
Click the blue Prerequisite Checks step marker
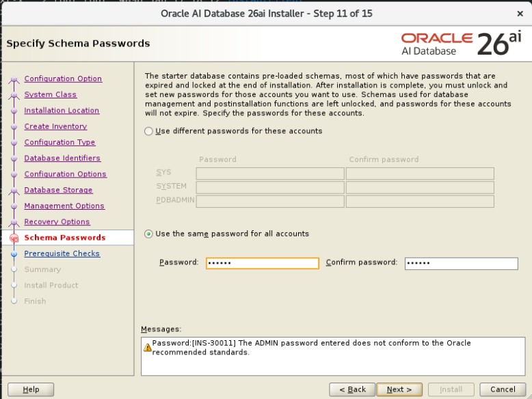click(14, 254)
